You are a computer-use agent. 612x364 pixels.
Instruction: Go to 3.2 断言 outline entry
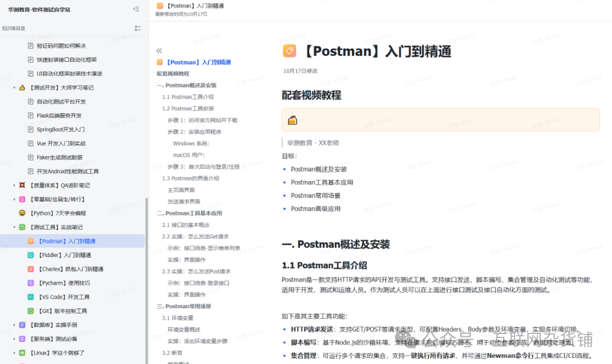(x=172, y=353)
